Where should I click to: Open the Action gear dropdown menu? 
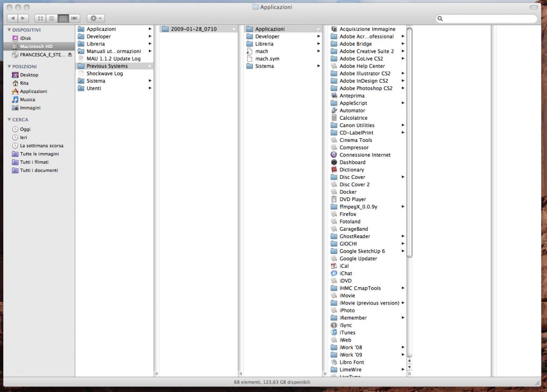[x=96, y=18]
